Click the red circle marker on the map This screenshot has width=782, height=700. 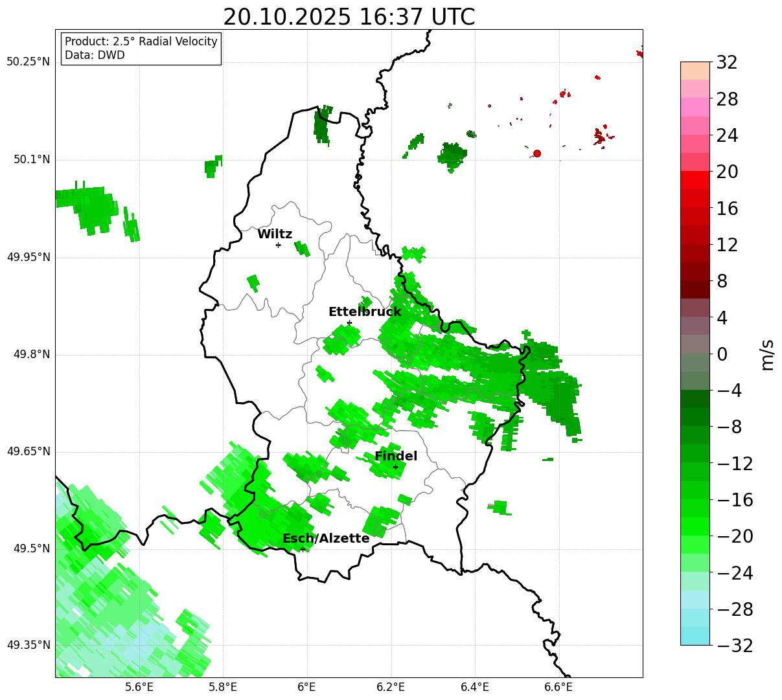(537, 153)
